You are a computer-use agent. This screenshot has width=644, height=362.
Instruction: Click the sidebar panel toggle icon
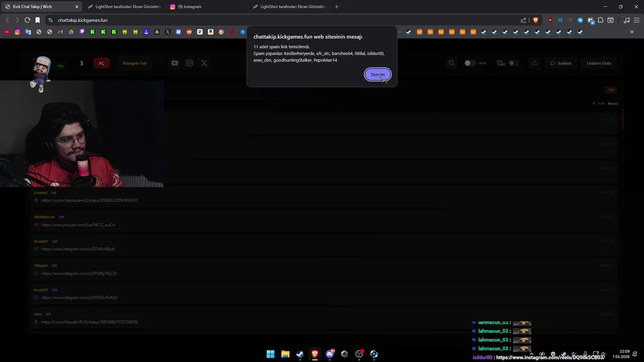[610, 20]
